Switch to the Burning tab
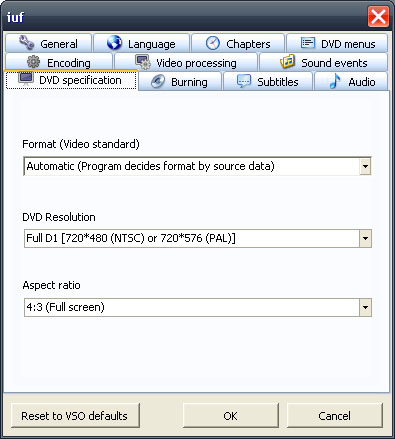Screen dimensions: 395x439 click(x=180, y=82)
